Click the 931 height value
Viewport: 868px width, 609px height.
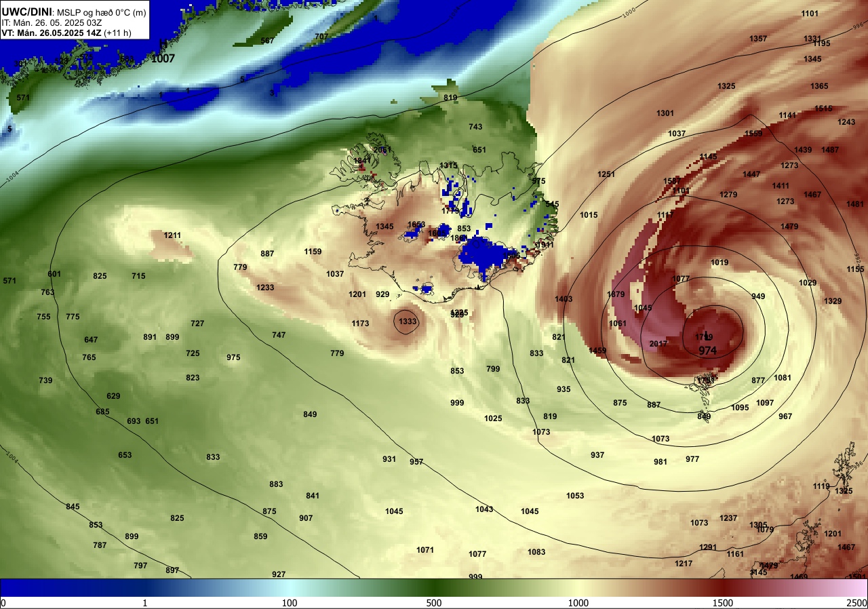pos(389,459)
